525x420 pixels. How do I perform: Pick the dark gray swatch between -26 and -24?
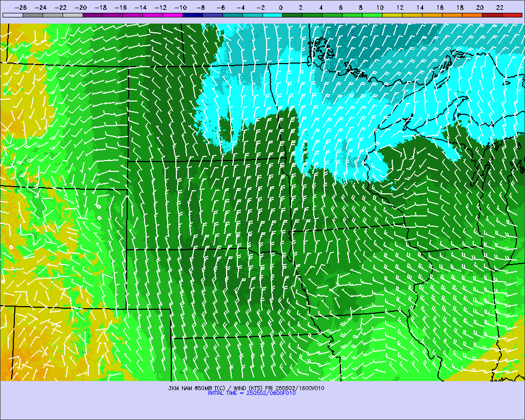click(33, 15)
